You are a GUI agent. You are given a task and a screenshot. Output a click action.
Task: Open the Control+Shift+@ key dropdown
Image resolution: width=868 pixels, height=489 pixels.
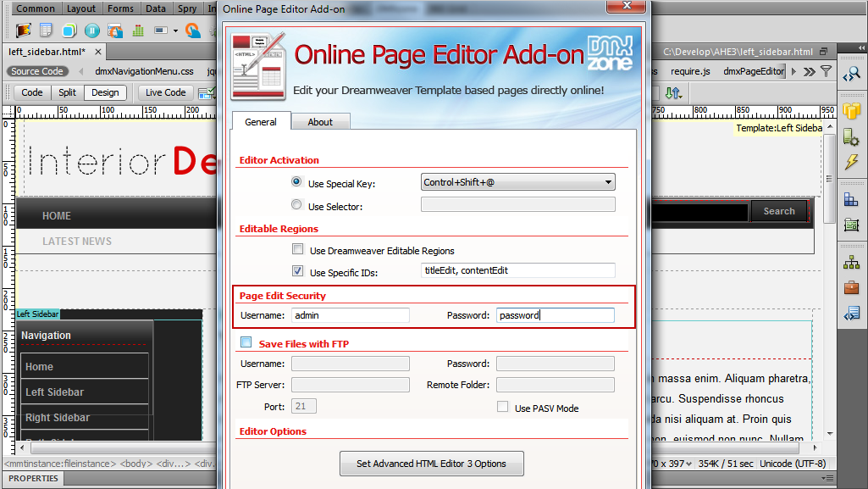(517, 182)
